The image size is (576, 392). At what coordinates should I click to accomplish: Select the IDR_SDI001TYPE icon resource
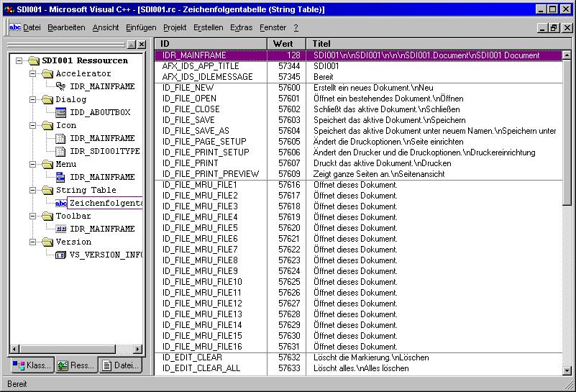[60, 151]
